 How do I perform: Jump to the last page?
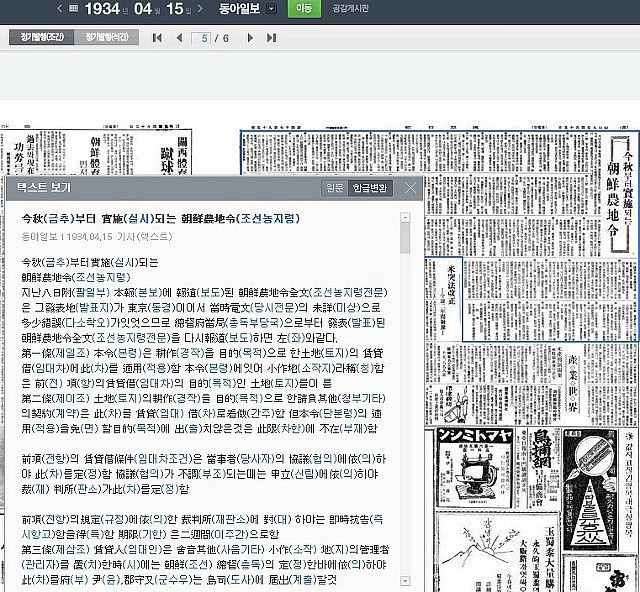point(271,38)
